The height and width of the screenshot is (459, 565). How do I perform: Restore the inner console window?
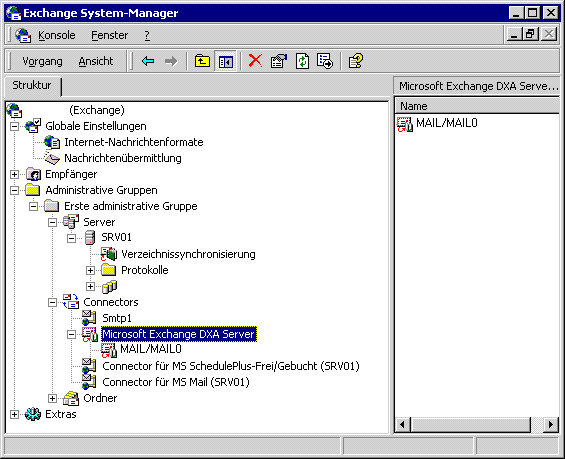tap(530, 35)
